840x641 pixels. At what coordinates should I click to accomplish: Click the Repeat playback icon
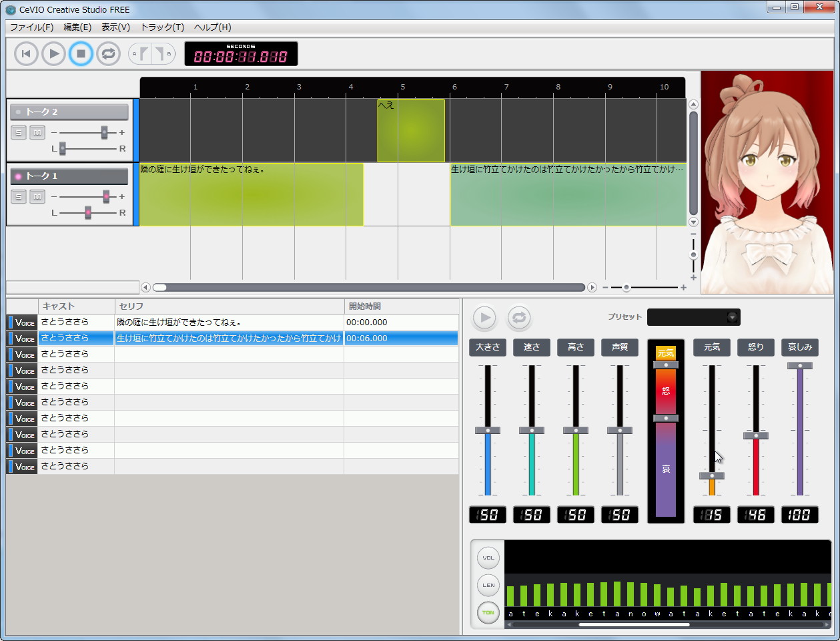point(108,53)
